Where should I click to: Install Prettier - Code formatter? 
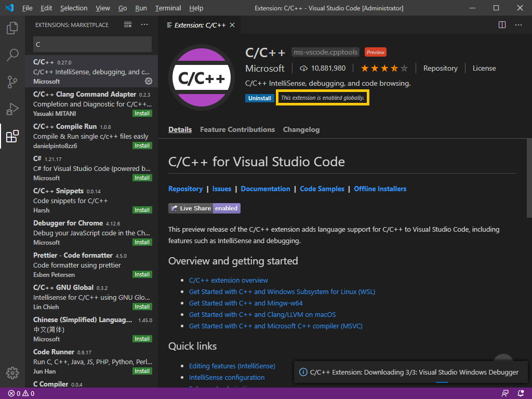coord(142,274)
